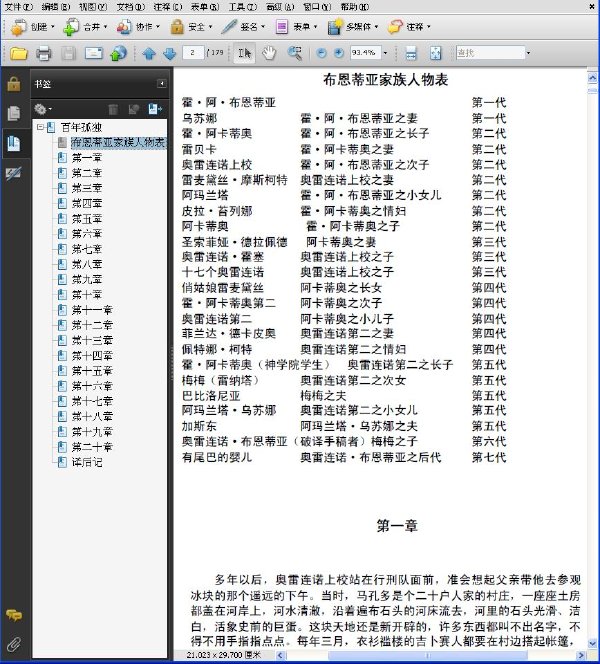Open the find field options dropdown arrow
The height and width of the screenshot is (664, 600).
[528, 53]
